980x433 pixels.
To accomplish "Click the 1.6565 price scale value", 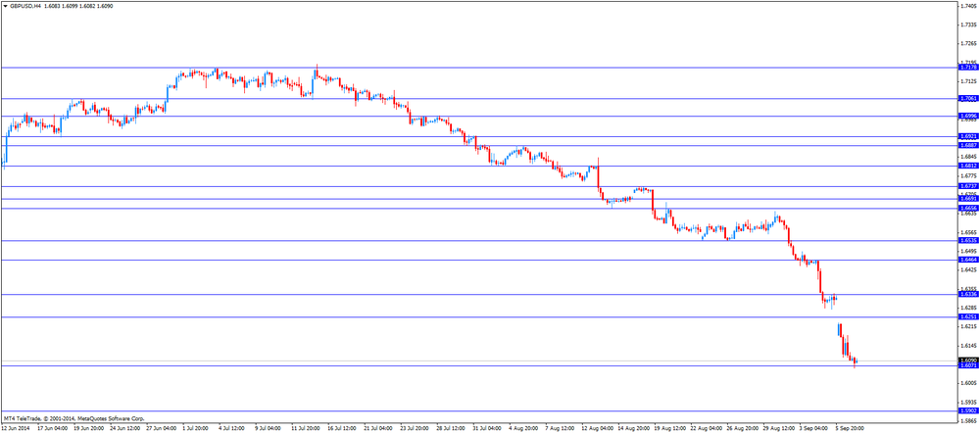I will (x=969, y=232).
